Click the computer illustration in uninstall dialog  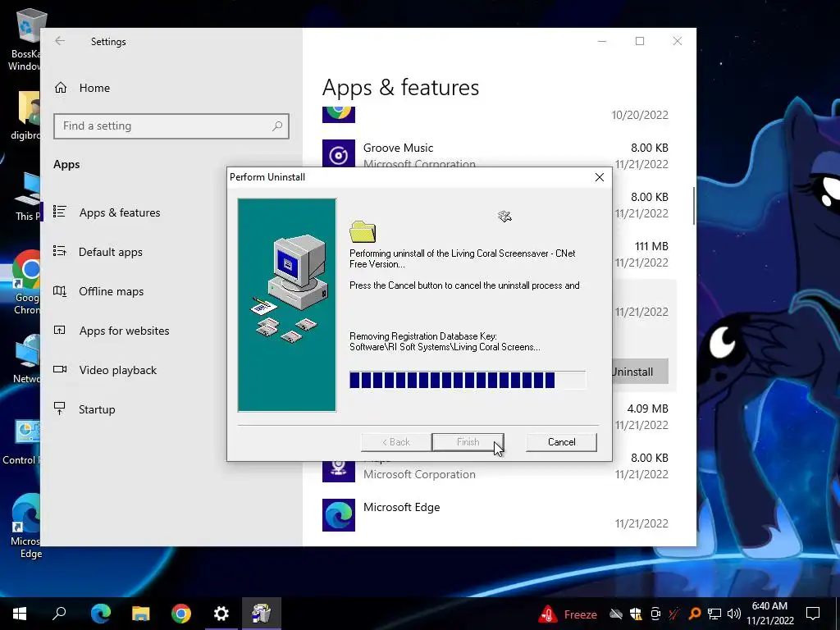(x=287, y=305)
